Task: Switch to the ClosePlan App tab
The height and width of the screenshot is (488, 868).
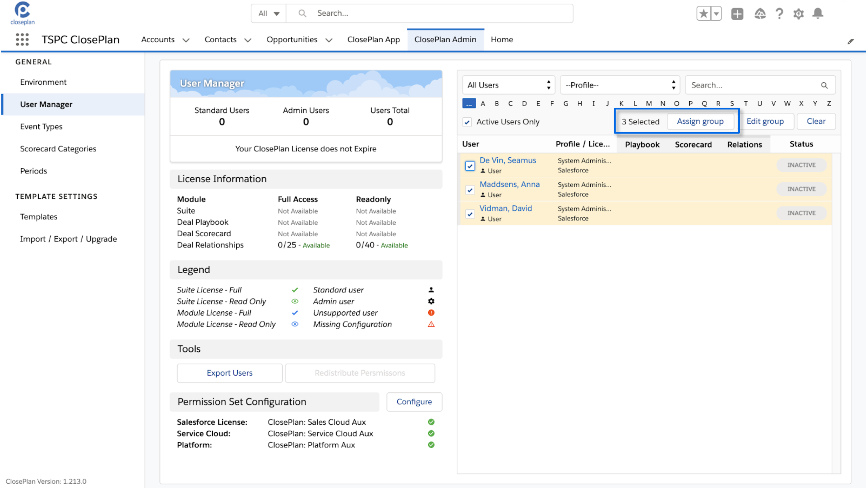Action: coord(373,39)
